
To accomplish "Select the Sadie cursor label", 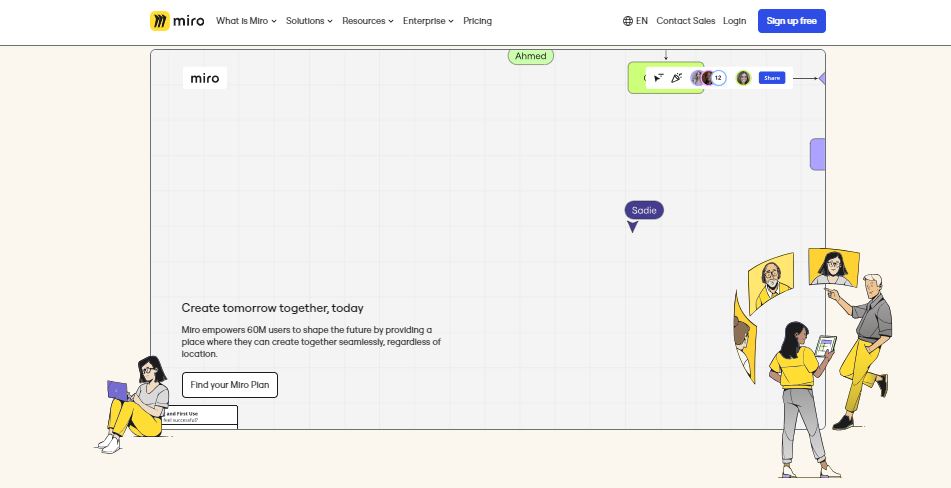I will pyautogui.click(x=644, y=210).
